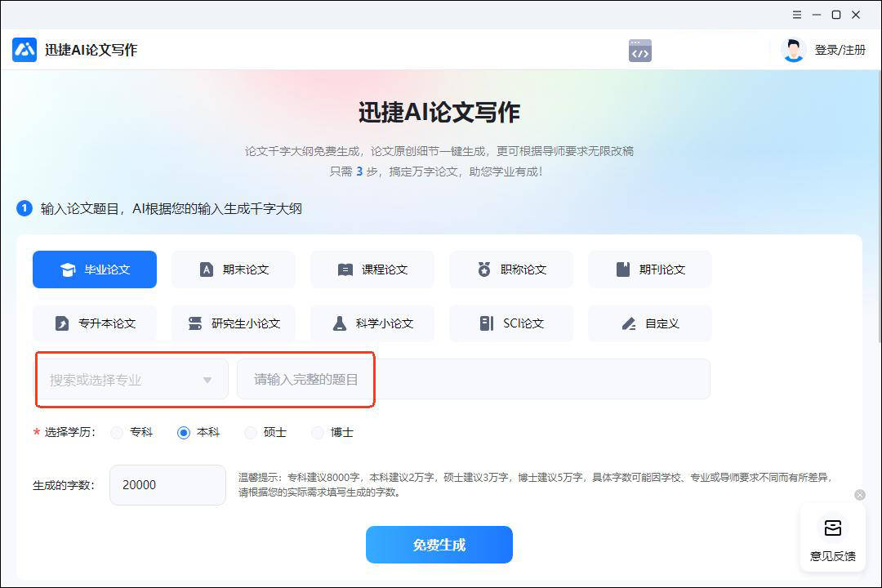The height and width of the screenshot is (588, 882).
Task: Choose the 科学小论文 paper type
Action: tap(372, 323)
